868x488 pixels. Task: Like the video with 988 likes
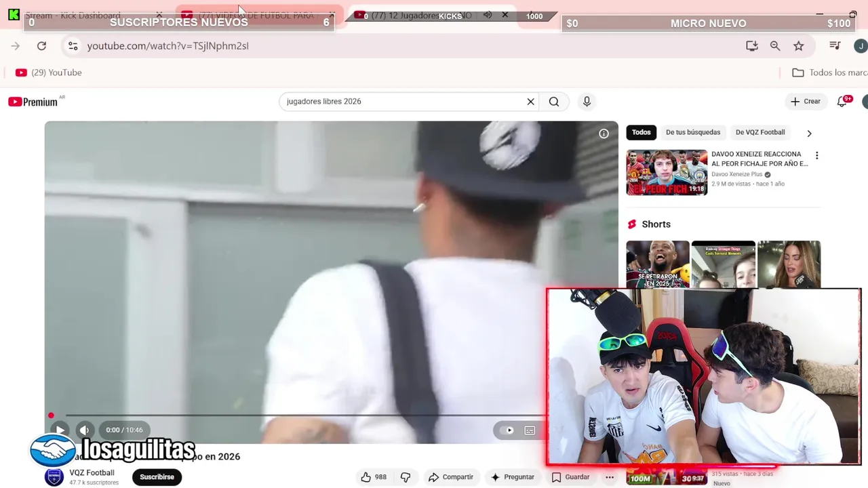pyautogui.click(x=374, y=477)
